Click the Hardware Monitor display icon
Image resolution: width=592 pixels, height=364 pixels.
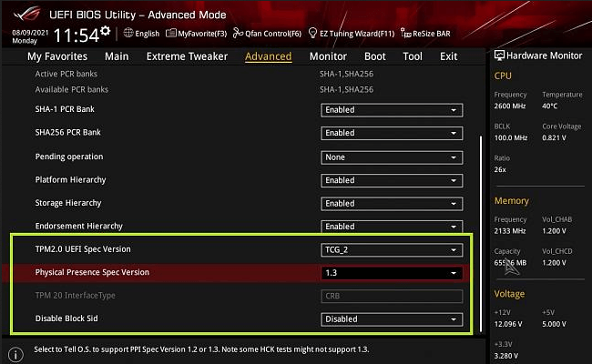(499, 56)
